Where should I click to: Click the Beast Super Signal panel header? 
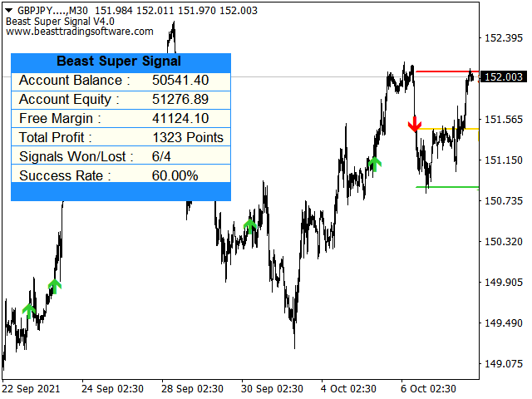pos(121,62)
